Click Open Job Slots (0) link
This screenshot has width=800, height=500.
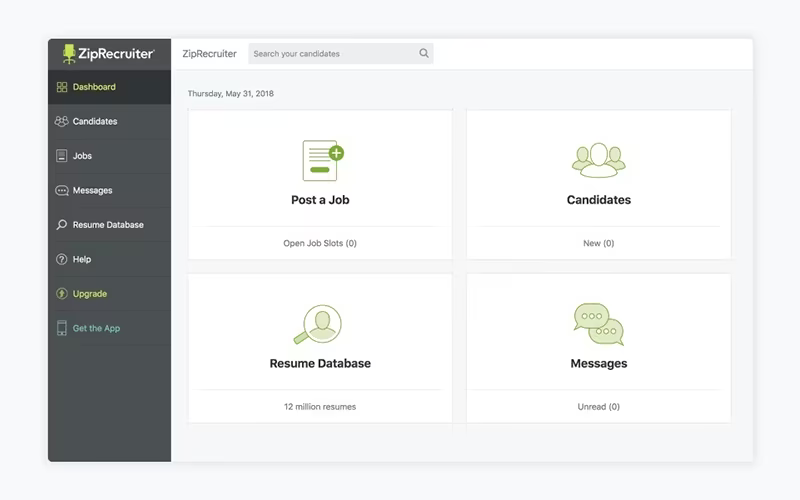pos(320,243)
